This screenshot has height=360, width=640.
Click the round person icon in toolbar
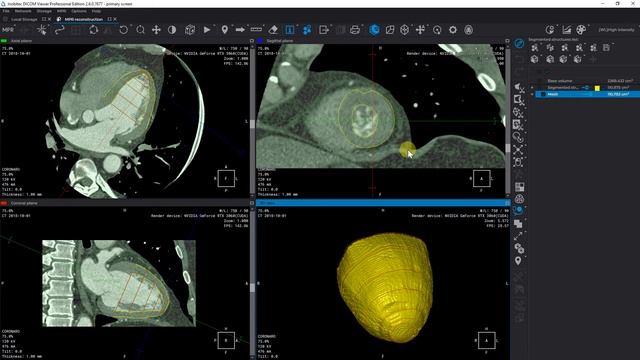click(x=469, y=30)
